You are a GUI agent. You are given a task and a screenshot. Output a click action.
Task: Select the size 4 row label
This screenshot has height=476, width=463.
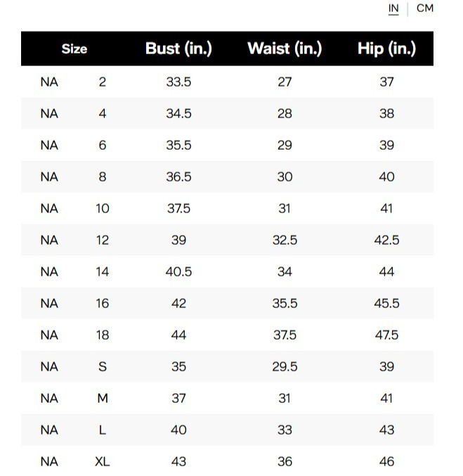103,114
